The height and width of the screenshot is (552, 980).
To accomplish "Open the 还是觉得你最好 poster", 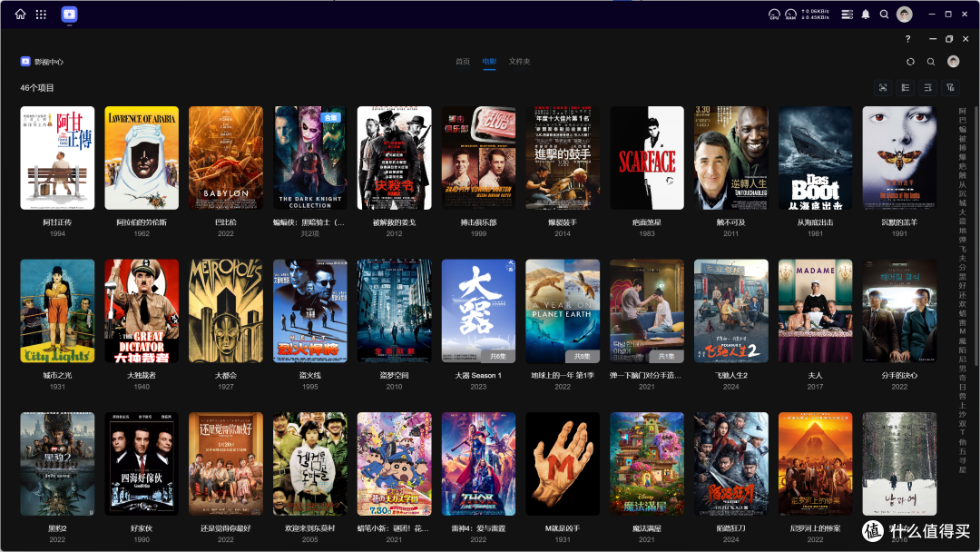I will click(x=226, y=464).
